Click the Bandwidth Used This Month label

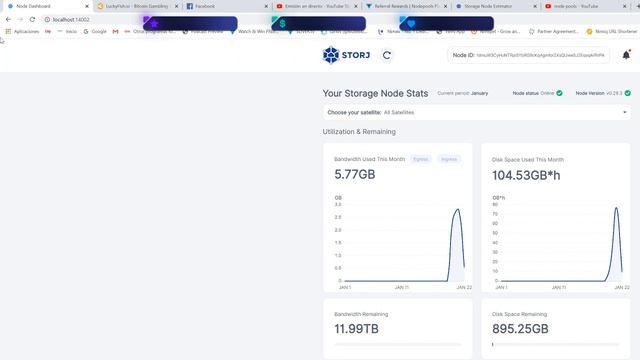pos(369,159)
